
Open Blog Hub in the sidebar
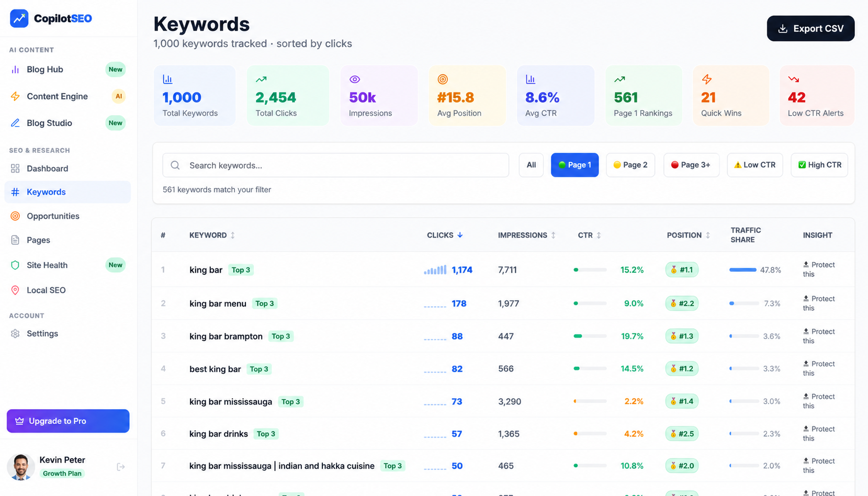(67, 70)
